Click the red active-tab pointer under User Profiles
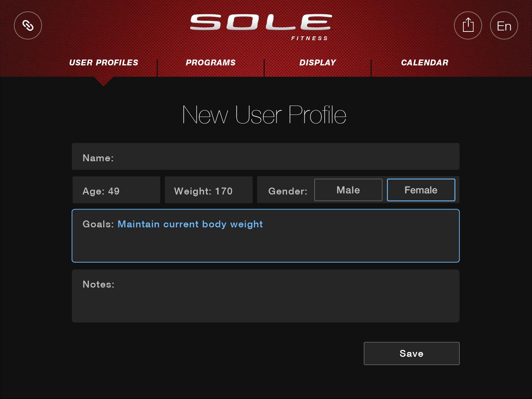The width and height of the screenshot is (532, 399). (103, 82)
